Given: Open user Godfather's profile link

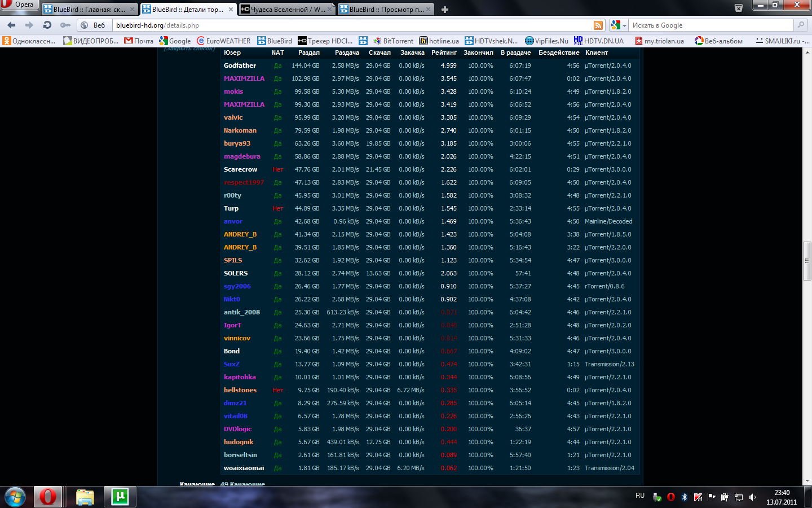Looking at the screenshot, I should pyautogui.click(x=240, y=65).
